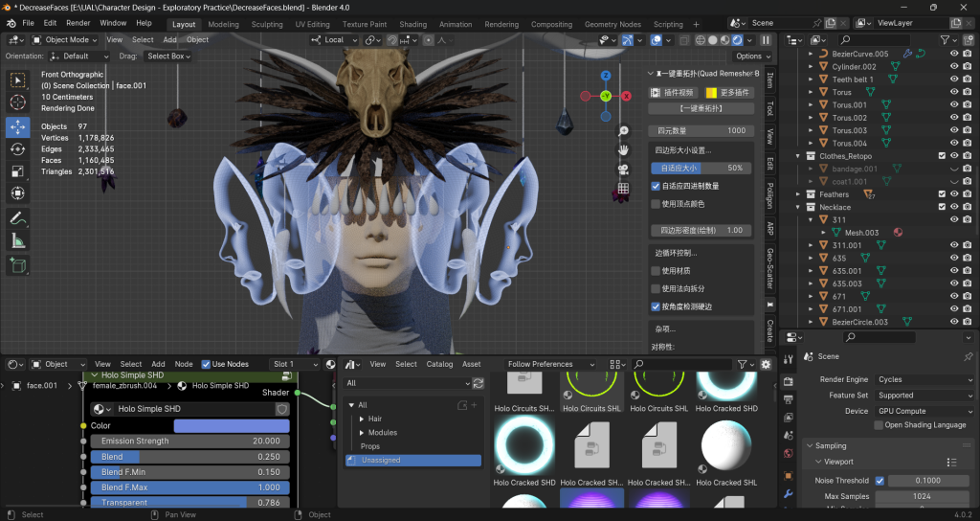Click the 更多插件 button
This screenshot has height=521, width=980.
pyautogui.click(x=728, y=93)
